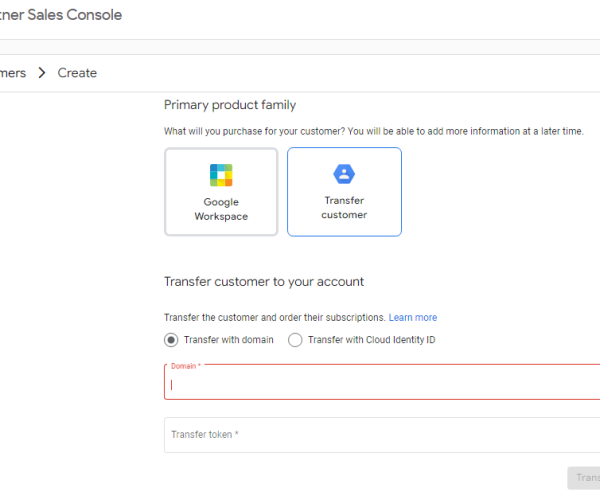Click the Partner Sales Console title
This screenshot has height=500, width=600.
(x=60, y=15)
